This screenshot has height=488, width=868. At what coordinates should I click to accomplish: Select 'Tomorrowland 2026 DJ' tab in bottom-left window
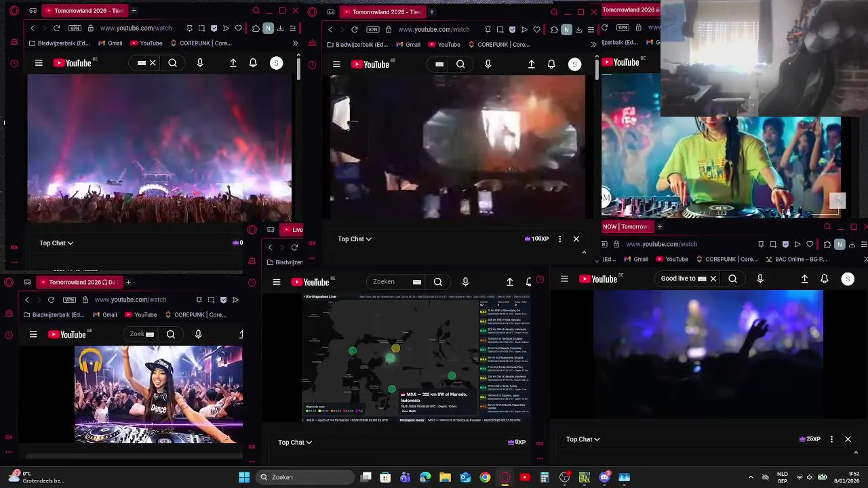click(x=79, y=282)
